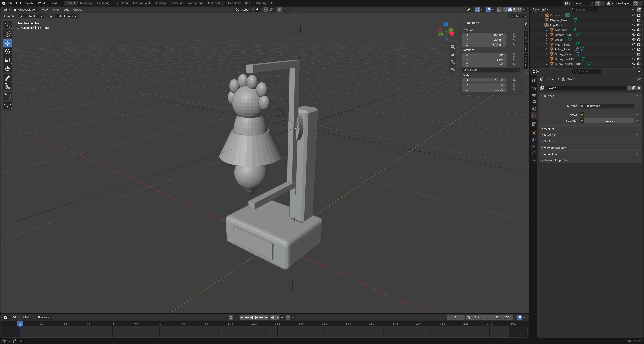The image size is (644, 344).
Task: Disable Camera object render camera icon
Action: (638, 15)
